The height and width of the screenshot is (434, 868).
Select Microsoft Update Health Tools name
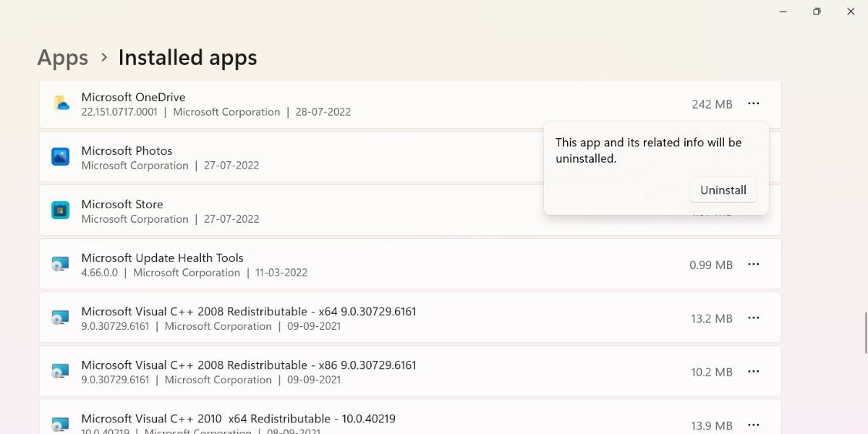(x=162, y=258)
